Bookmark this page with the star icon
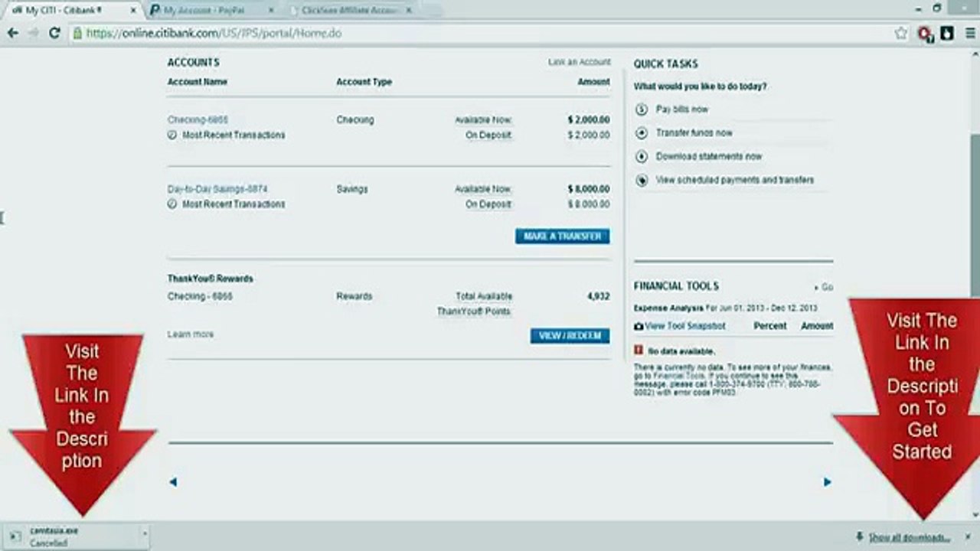The height and width of the screenshot is (551, 980). click(900, 34)
